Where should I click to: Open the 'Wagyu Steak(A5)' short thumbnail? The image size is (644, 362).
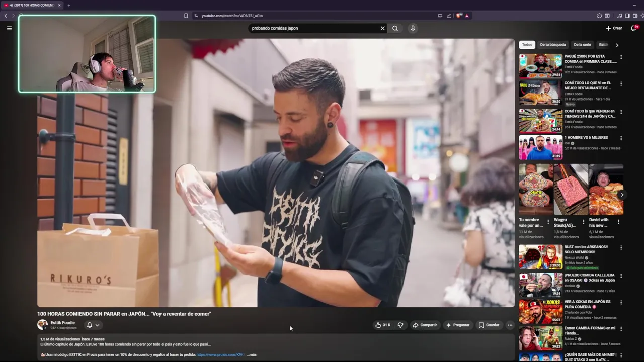pos(571,190)
